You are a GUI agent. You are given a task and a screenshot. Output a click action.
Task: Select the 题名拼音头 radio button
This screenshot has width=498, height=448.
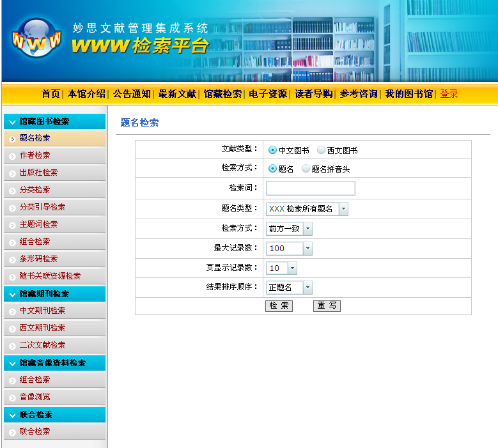pos(306,169)
